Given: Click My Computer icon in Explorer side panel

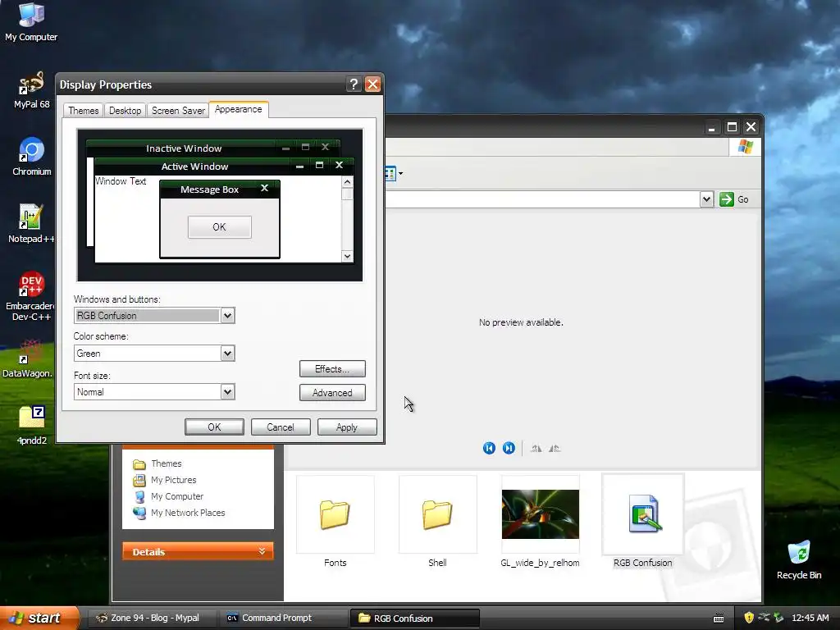Looking at the screenshot, I should coord(139,496).
